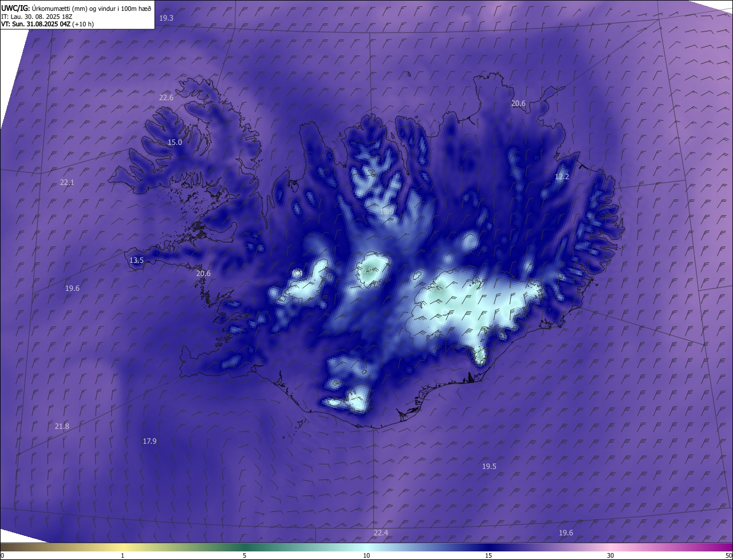
Task: Click the 10 tick label on the color scale
Action: click(x=366, y=555)
